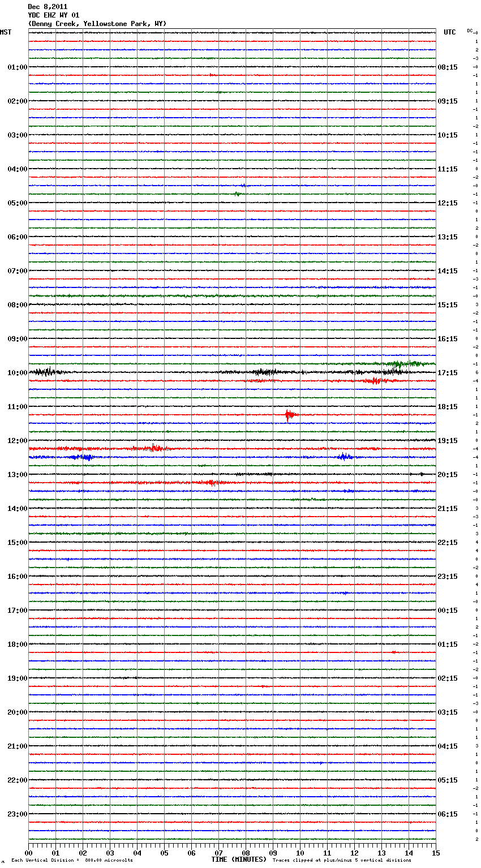Select the "07:00" MST time label
This screenshot has width=481, height=868.
coord(18,271)
